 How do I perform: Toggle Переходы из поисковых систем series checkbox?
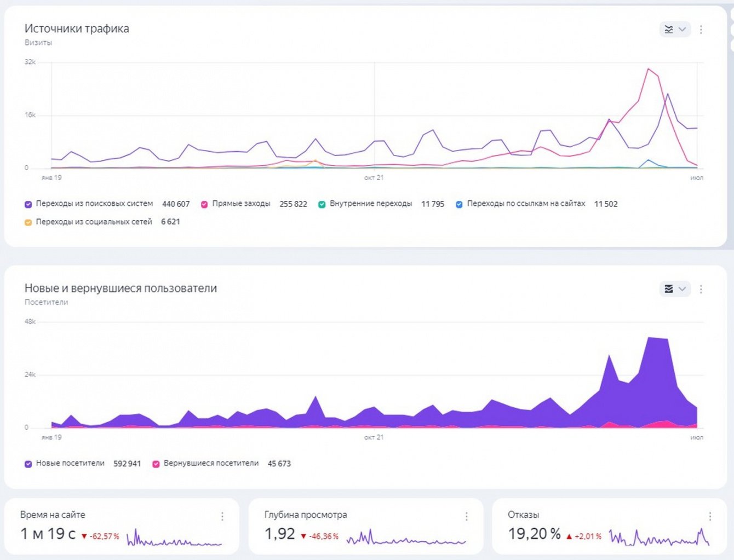(x=28, y=204)
